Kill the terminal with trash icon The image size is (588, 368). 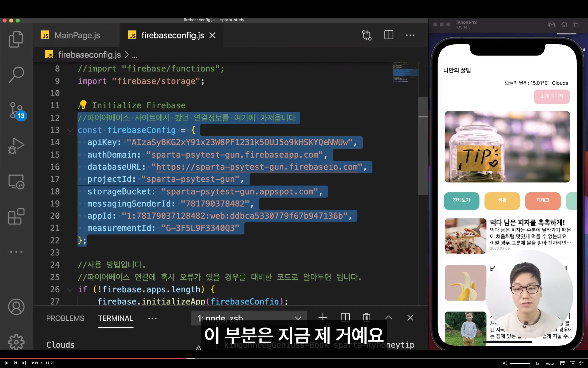(366, 317)
